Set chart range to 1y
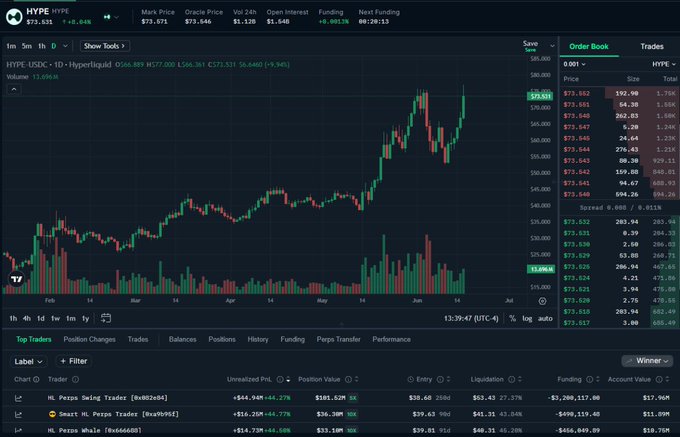The image size is (680, 437). (85, 319)
